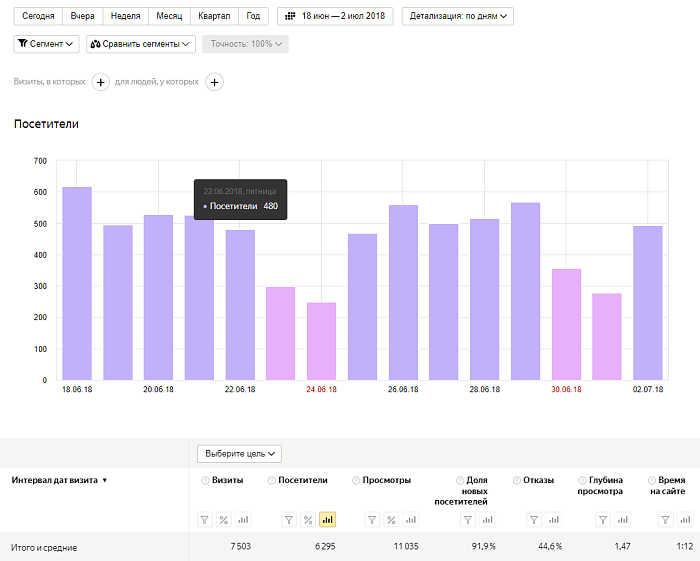Toggle chart icon under Отказы
The width and height of the screenshot is (700, 561).
[x=554, y=520]
